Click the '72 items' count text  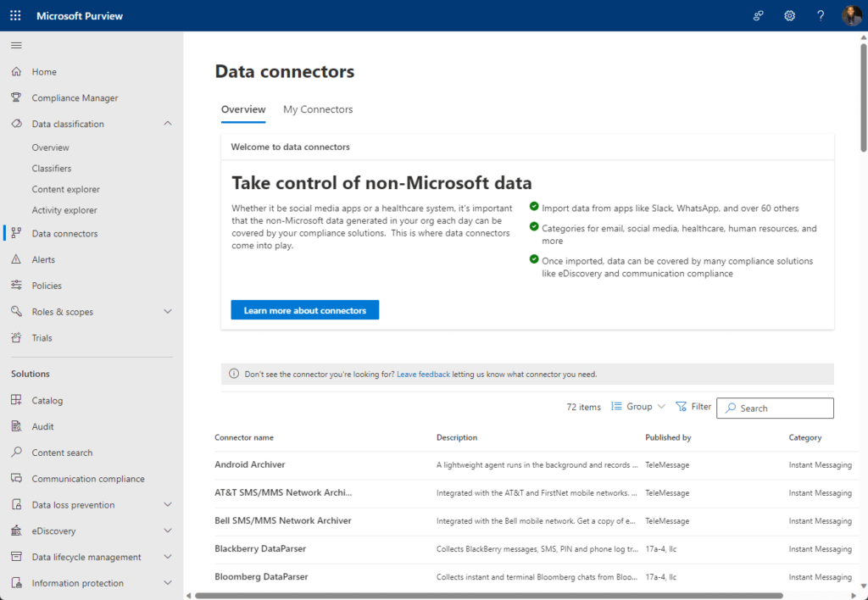click(x=583, y=407)
